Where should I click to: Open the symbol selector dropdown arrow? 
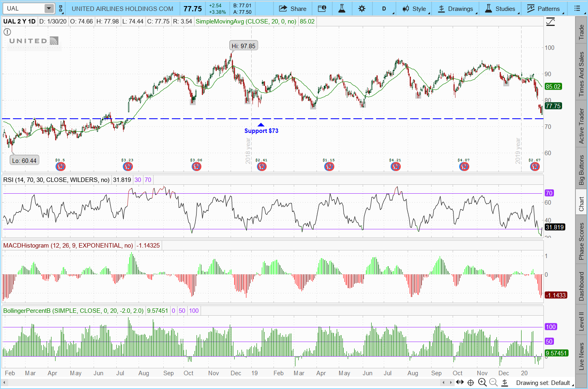[x=49, y=9]
